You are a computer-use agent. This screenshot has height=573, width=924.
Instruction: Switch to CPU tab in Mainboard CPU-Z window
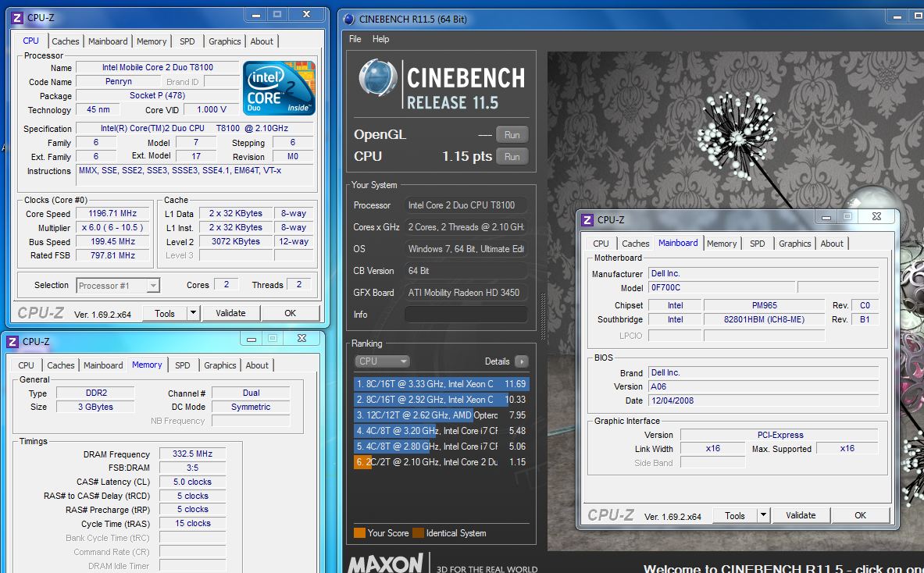click(x=601, y=244)
